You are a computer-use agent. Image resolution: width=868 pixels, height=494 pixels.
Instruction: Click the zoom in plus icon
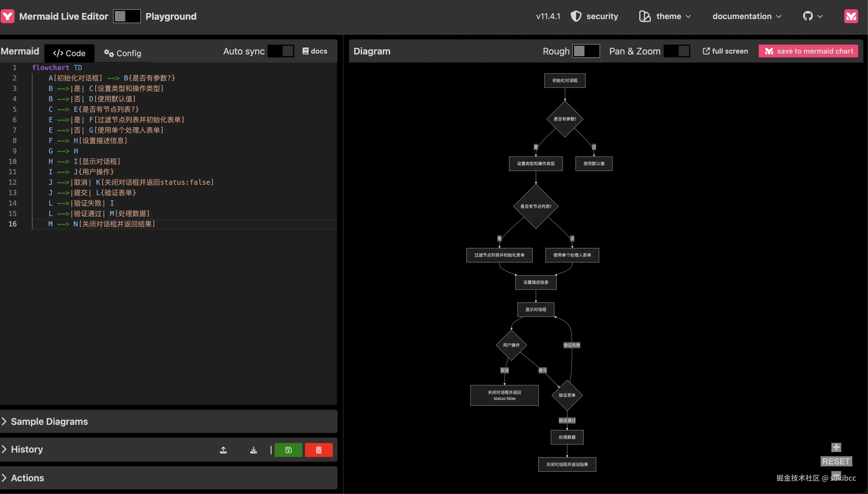836,447
